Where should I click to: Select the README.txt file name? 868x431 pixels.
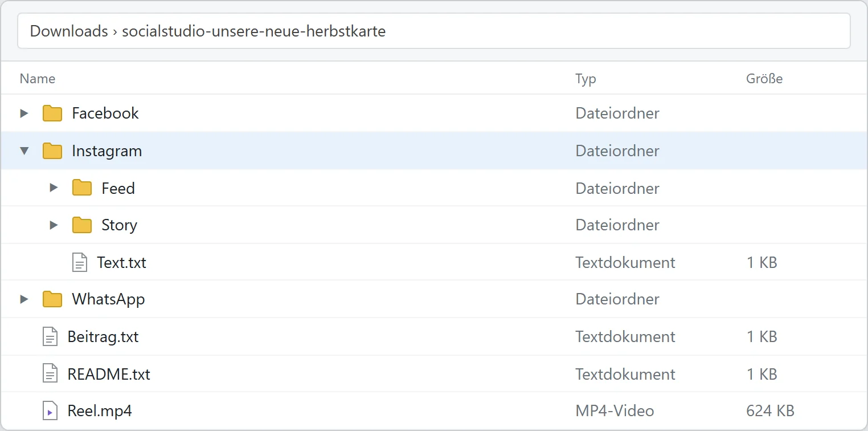click(109, 374)
